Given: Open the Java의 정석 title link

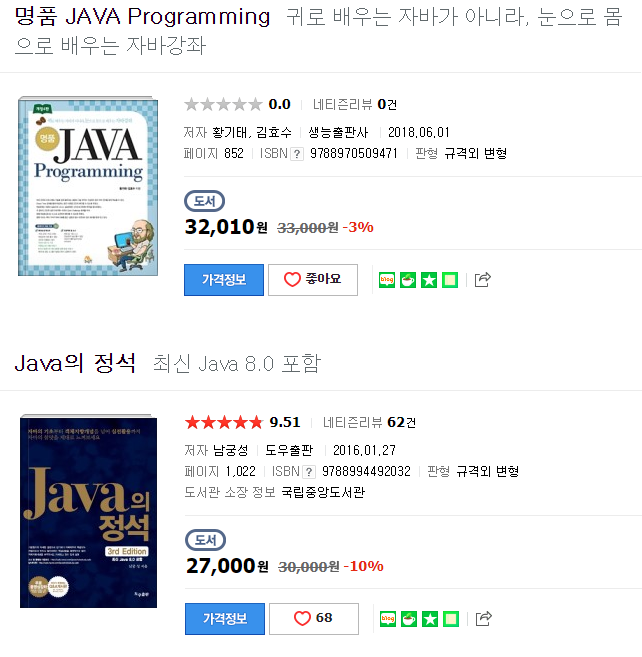Looking at the screenshot, I should [x=75, y=363].
